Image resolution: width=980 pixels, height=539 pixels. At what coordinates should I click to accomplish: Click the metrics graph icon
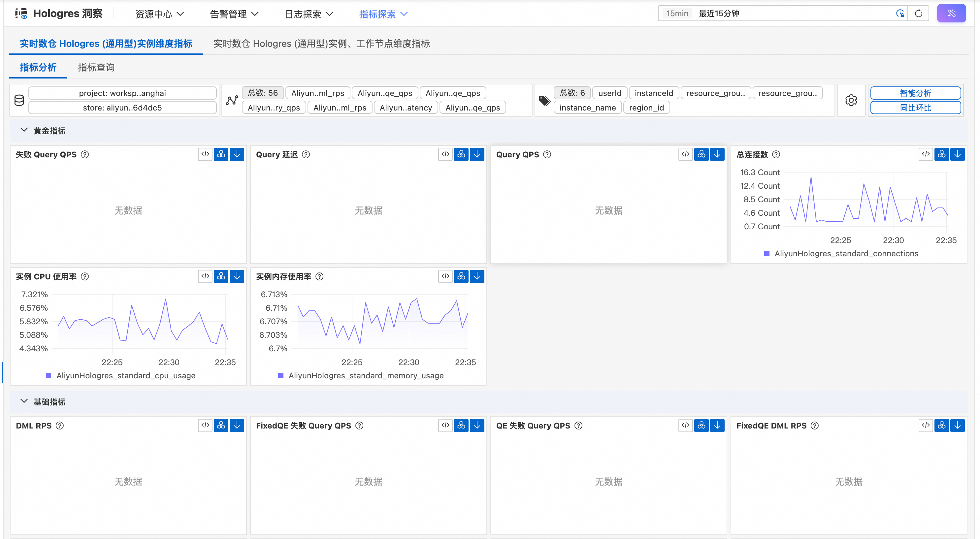coord(232,100)
